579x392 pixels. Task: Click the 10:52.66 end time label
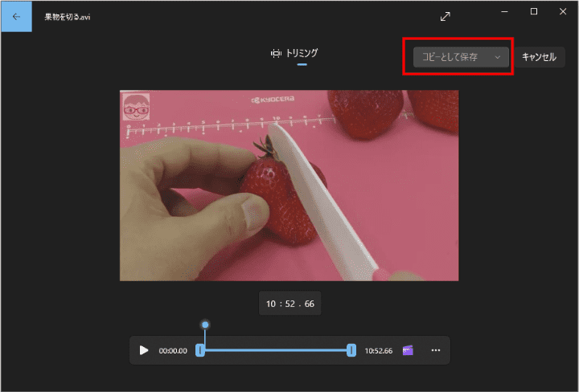click(x=379, y=351)
